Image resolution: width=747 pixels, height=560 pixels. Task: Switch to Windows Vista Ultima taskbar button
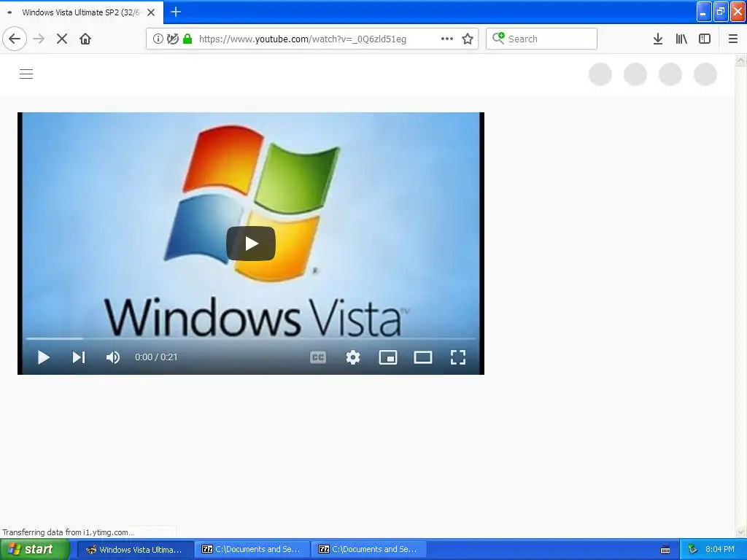(135, 550)
